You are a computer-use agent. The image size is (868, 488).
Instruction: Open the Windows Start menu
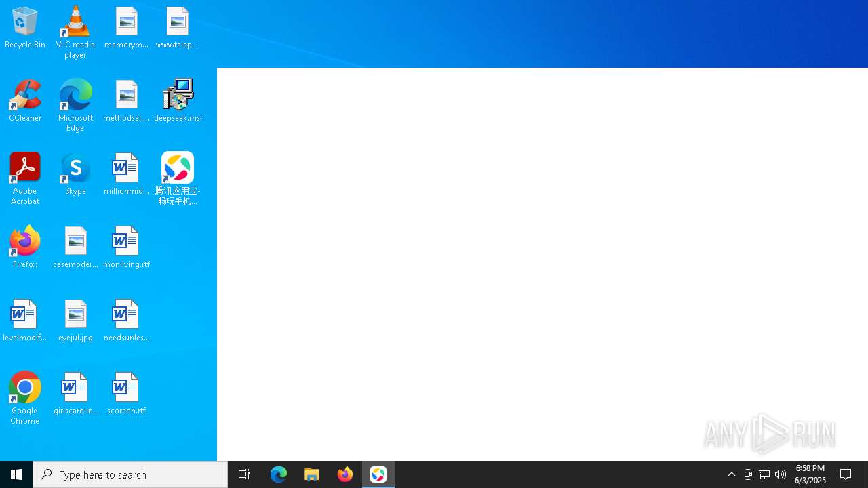coord(16,474)
